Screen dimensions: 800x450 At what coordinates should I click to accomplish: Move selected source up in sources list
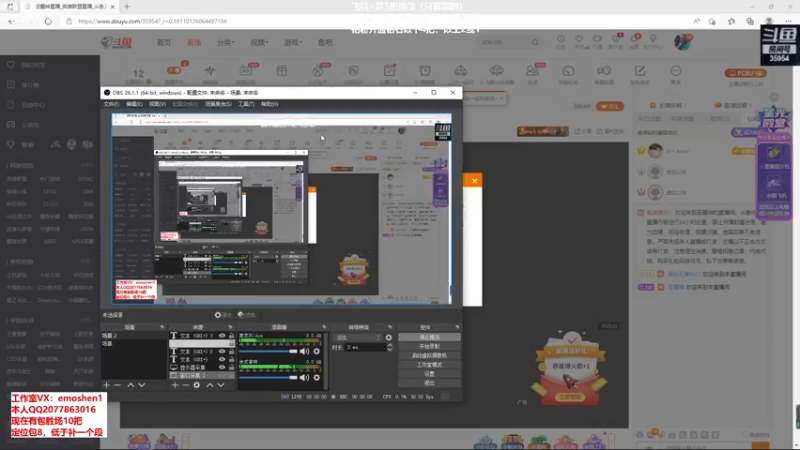click(210, 385)
